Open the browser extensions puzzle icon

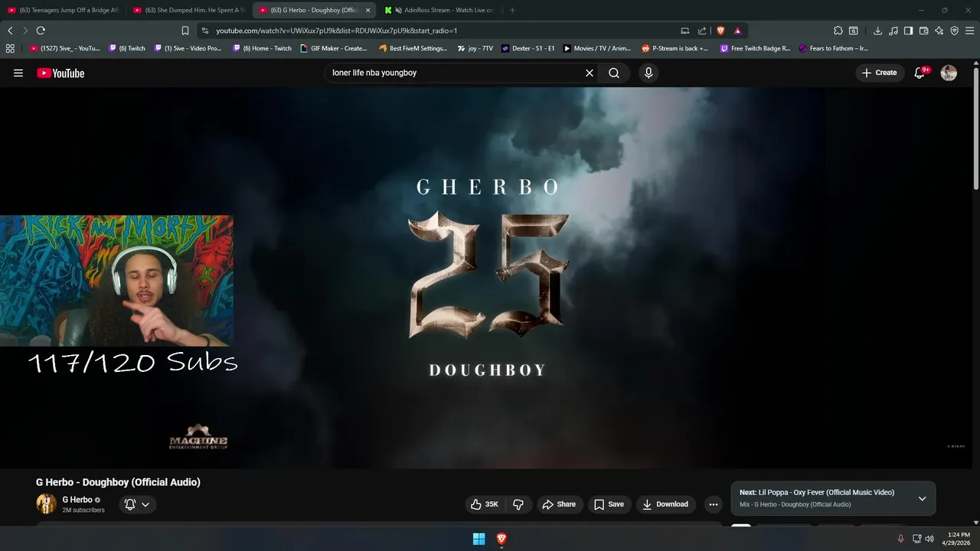(838, 31)
